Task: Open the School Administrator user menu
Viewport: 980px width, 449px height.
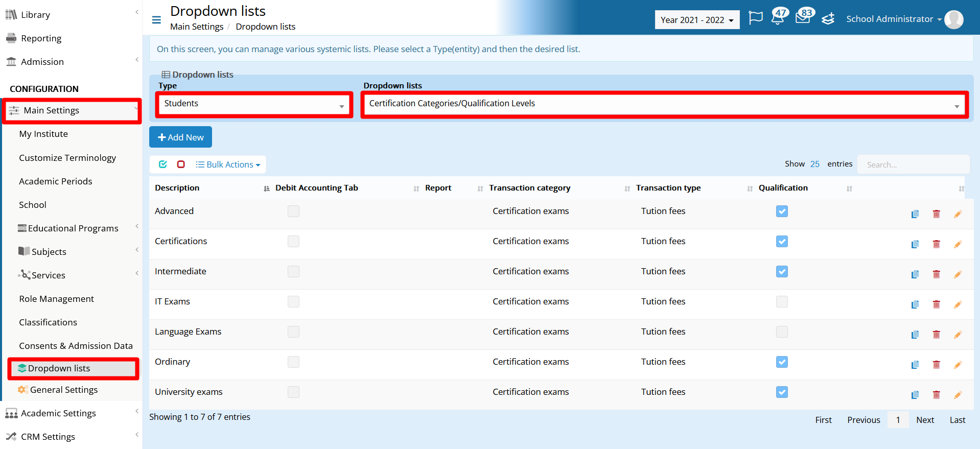Action: coord(894,19)
